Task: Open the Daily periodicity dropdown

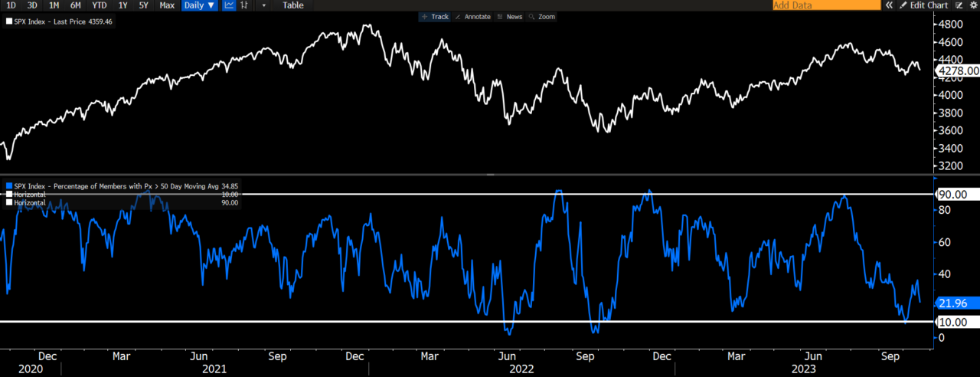Action: 199,5
